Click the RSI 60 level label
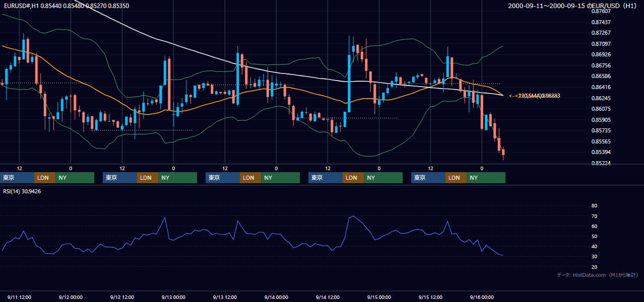The height and width of the screenshot is (302, 644). (x=594, y=226)
